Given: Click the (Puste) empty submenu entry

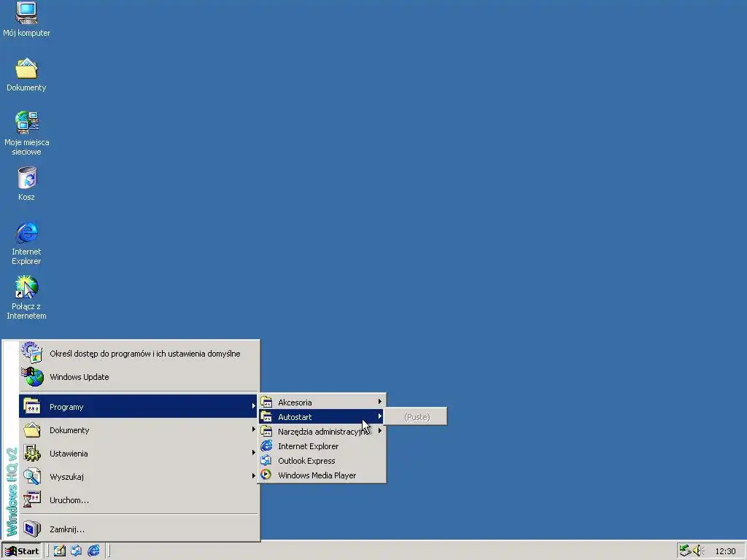Looking at the screenshot, I should click(x=415, y=416).
